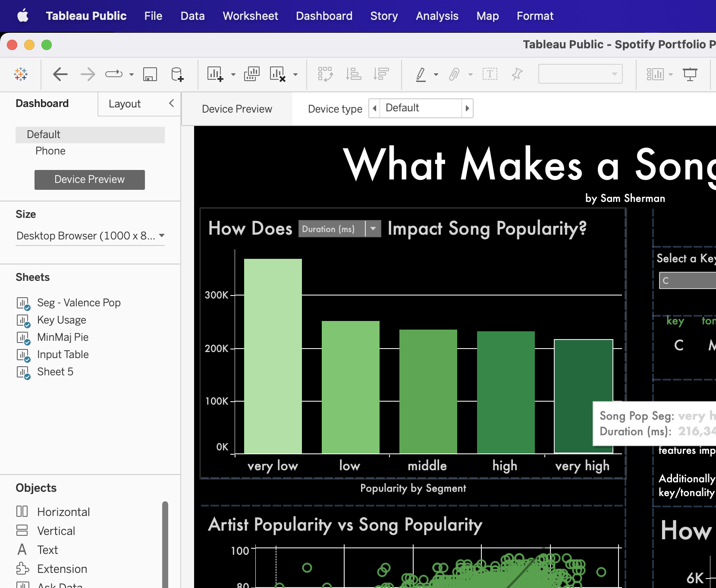
Task: Duplicate the sheet using toolbar icon
Action: (x=251, y=74)
